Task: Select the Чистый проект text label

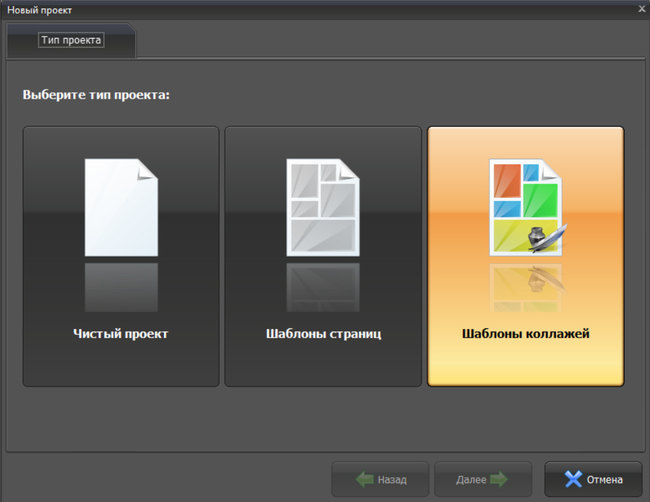Action: pyautogui.click(x=121, y=334)
